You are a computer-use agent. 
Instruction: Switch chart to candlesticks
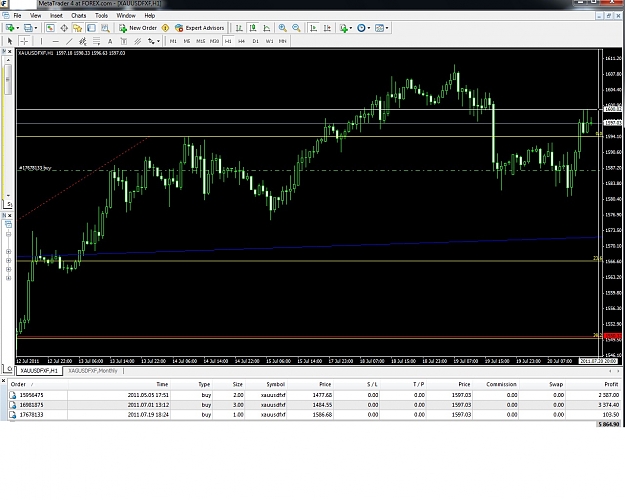click(253, 28)
